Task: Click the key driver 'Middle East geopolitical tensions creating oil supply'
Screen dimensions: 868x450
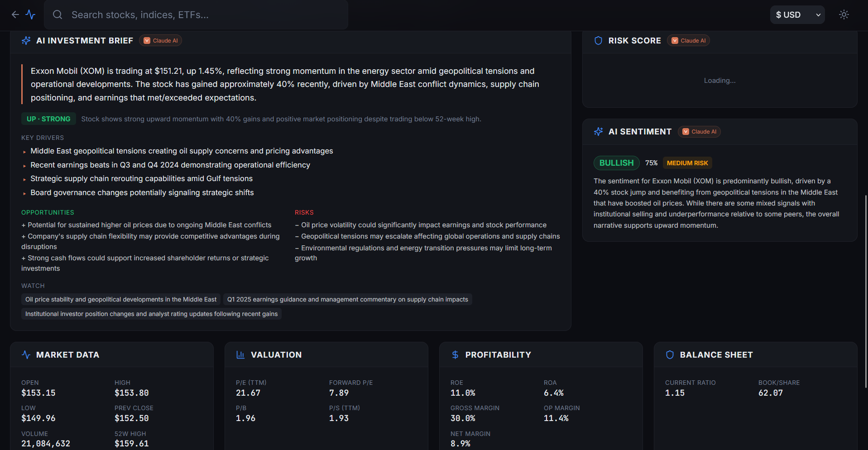Action: click(182, 151)
